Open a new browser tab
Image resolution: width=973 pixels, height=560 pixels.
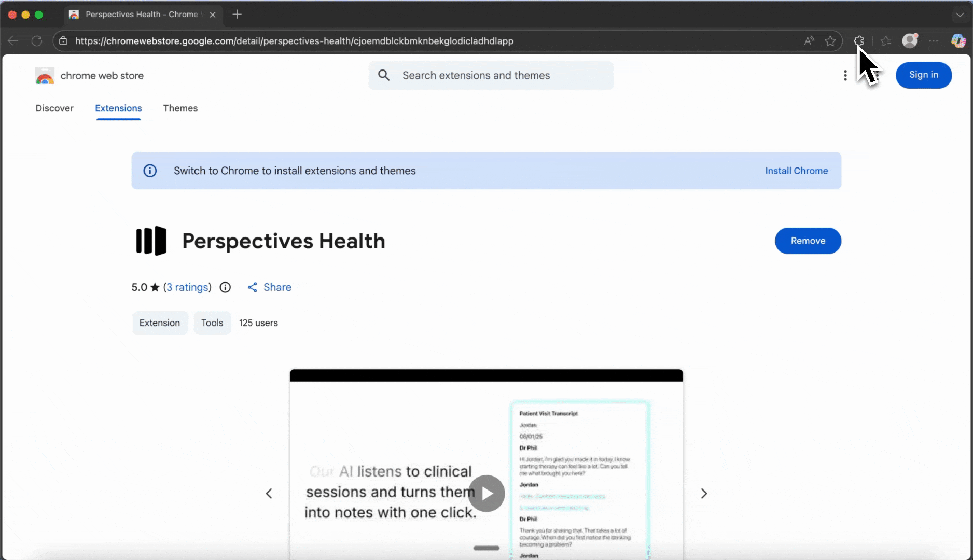tap(237, 15)
